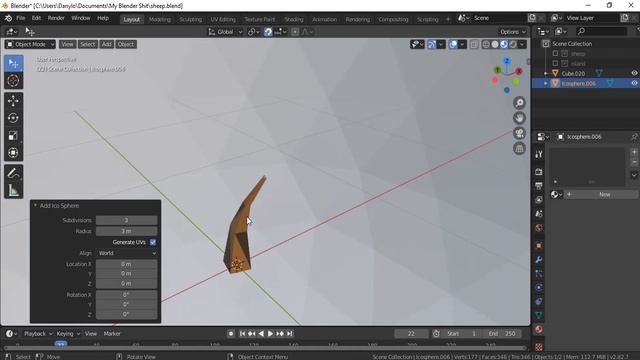Open the viewport Add menu
The image size is (640, 360).
tap(107, 44)
